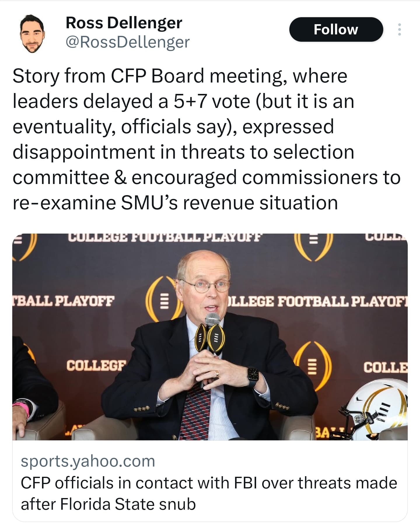Click the words 're-examine SMU's revenue situation'
This screenshot has height=524, width=420.
pyautogui.click(x=175, y=203)
